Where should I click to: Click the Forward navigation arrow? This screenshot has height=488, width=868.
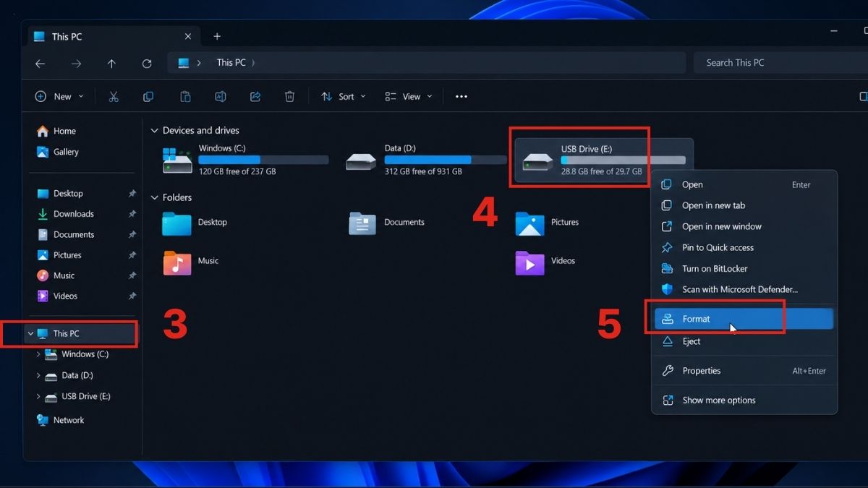click(76, 64)
